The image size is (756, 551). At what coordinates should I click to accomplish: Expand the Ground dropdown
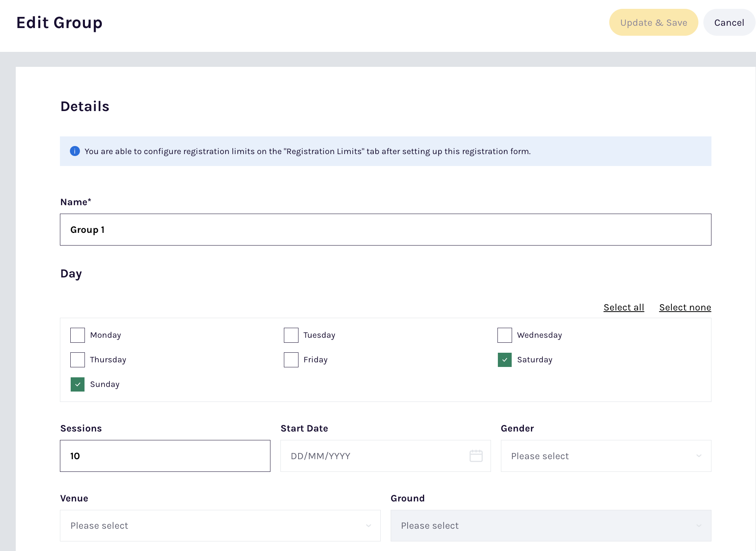[550, 526]
